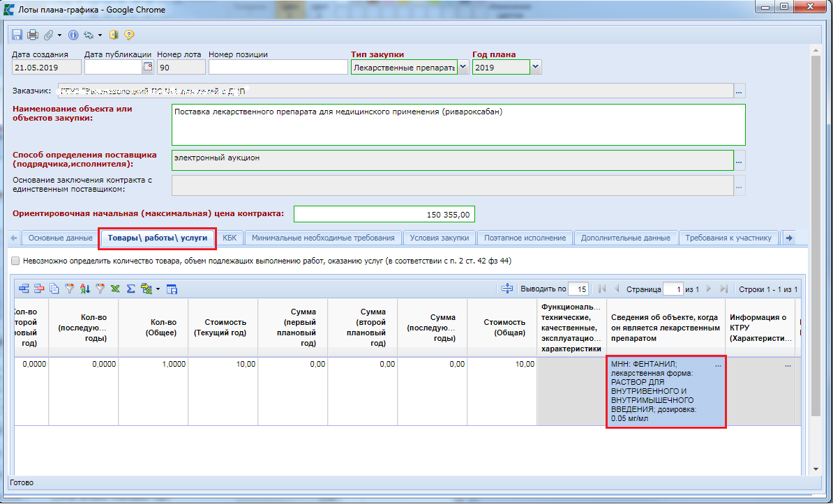Click the A-Z sort icon
This screenshot has height=504, width=833.
[x=84, y=289]
